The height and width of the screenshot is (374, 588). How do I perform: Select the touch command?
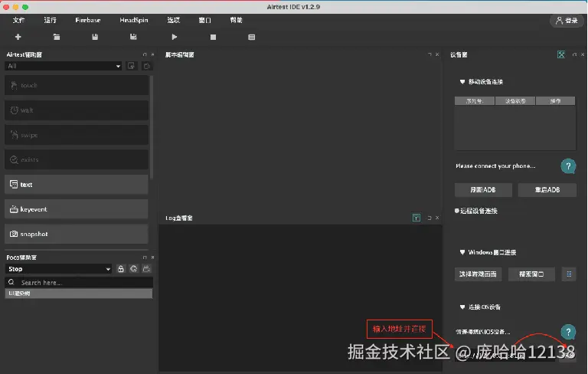point(76,85)
